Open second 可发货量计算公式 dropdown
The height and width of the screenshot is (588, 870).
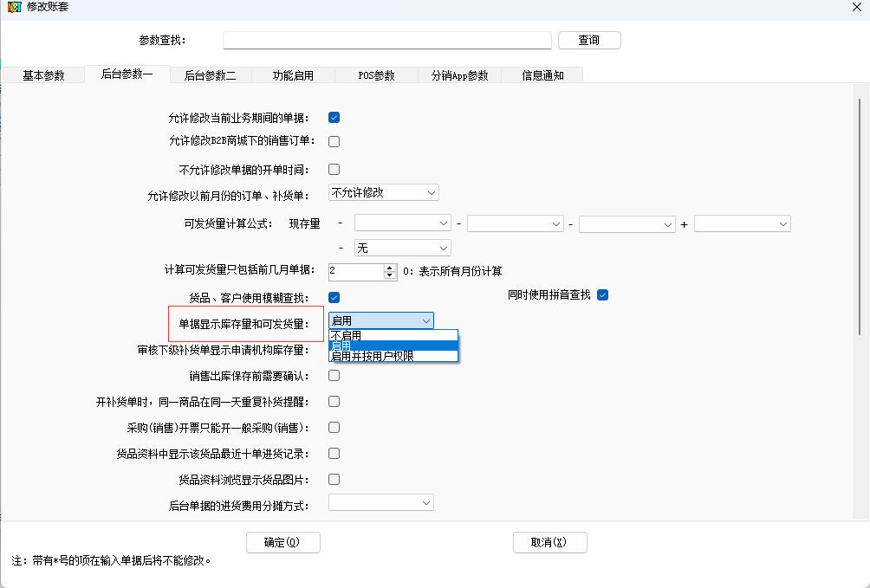point(515,223)
